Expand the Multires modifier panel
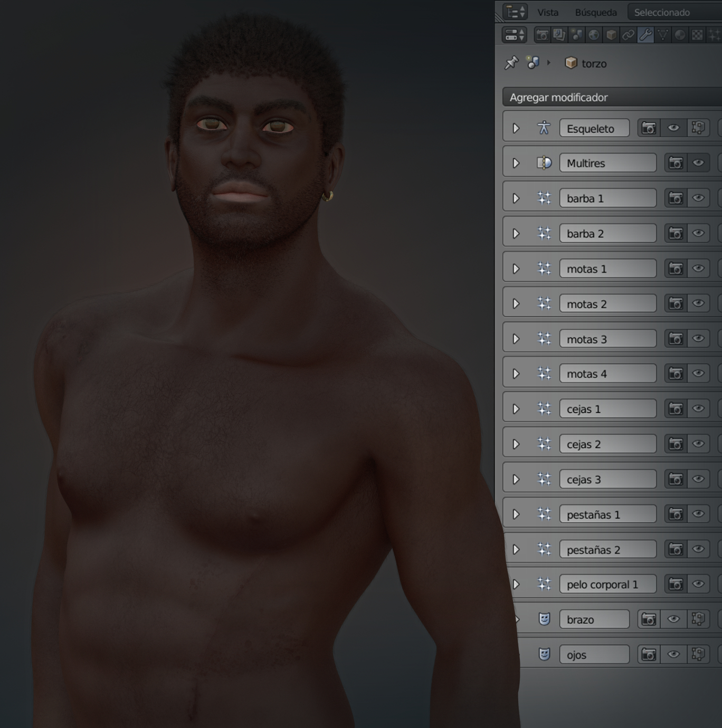This screenshot has width=722, height=728. tap(516, 164)
